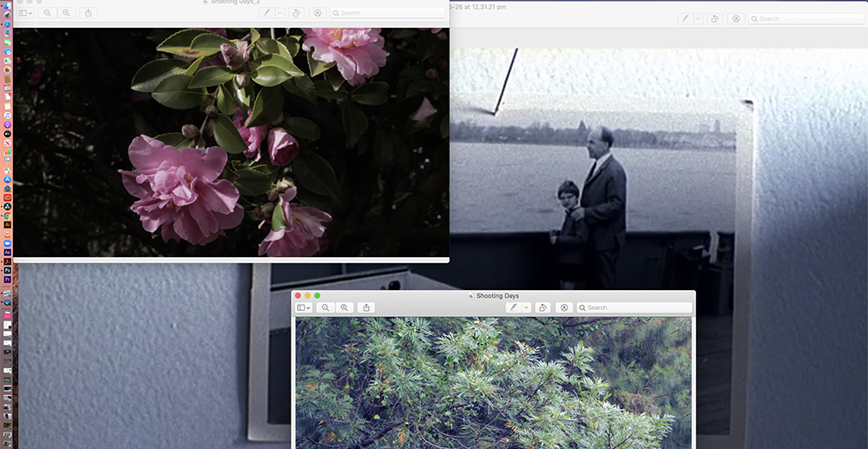This screenshot has height=449, width=868.
Task: Focus the Search field in Shooting Days window
Action: [x=635, y=307]
